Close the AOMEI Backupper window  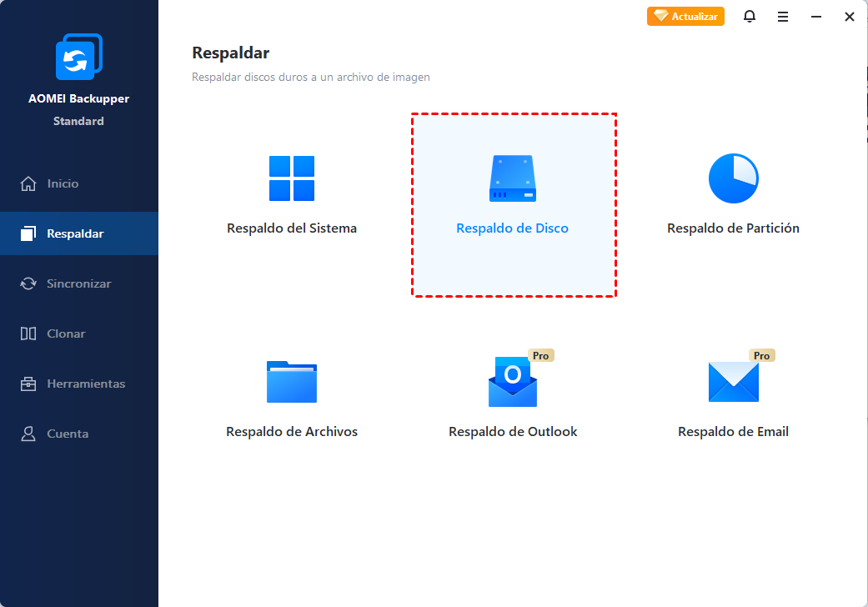click(x=849, y=17)
